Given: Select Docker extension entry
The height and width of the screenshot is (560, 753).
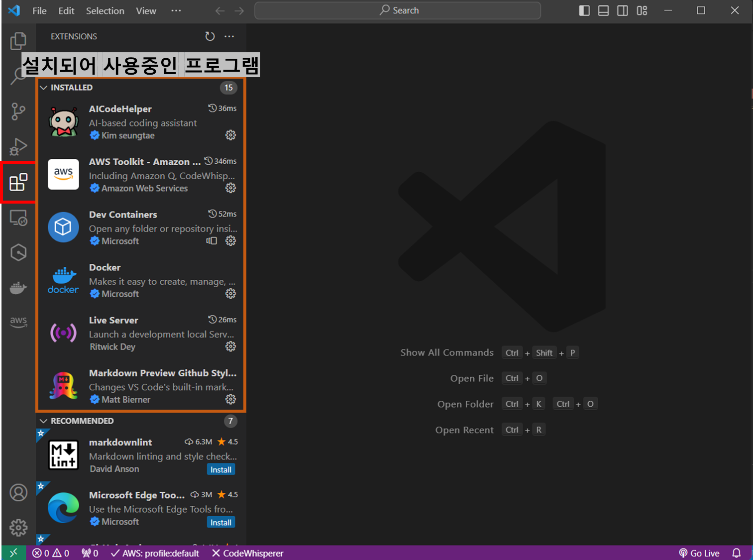Looking at the screenshot, I should point(140,280).
